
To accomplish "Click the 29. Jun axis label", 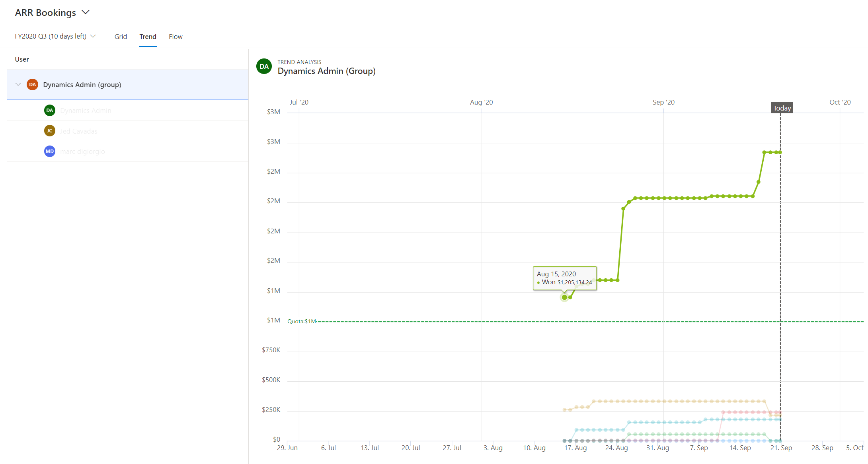I will (287, 448).
